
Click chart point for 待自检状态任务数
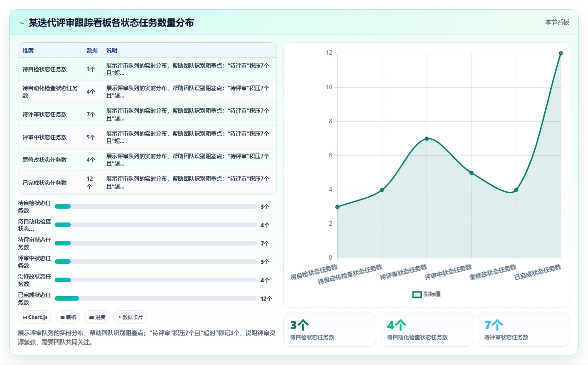[x=337, y=207]
